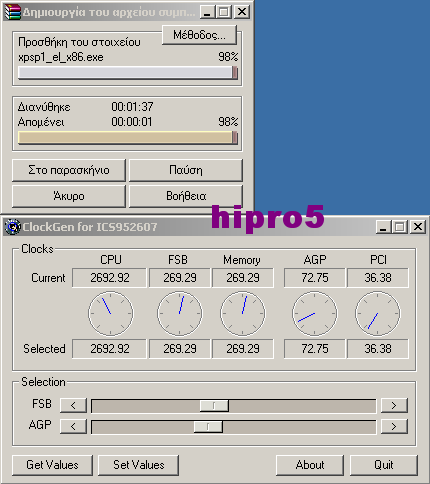Click the ClockGen for ICS952607 title bar
Image resolution: width=430 pixels, height=484 pixels.
pos(215,227)
